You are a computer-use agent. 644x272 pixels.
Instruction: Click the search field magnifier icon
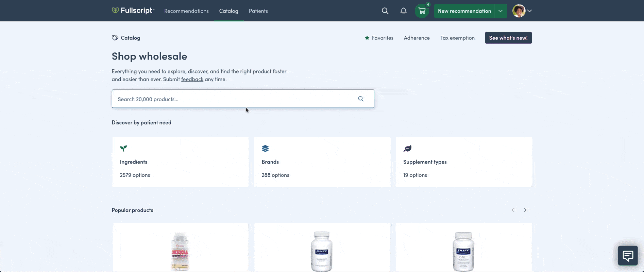[361, 99]
